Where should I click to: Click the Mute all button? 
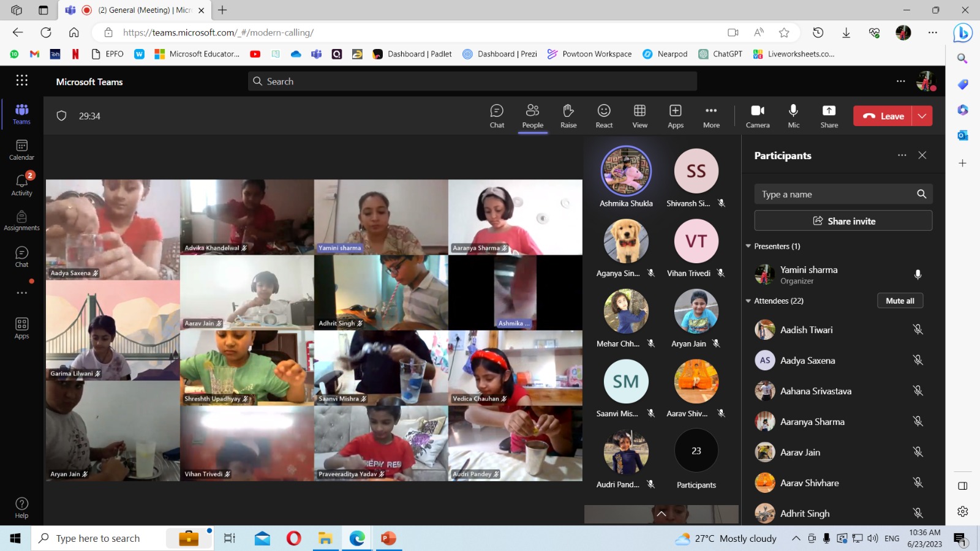900,301
